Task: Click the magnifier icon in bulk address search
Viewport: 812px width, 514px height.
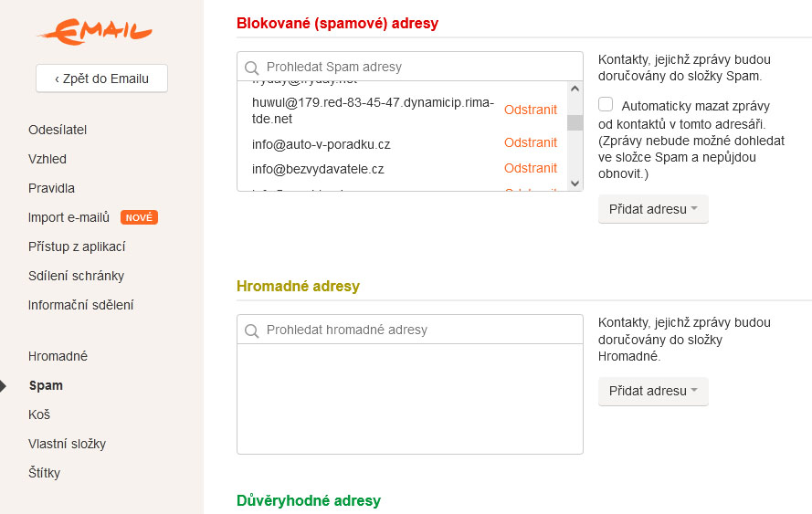Action: click(251, 330)
